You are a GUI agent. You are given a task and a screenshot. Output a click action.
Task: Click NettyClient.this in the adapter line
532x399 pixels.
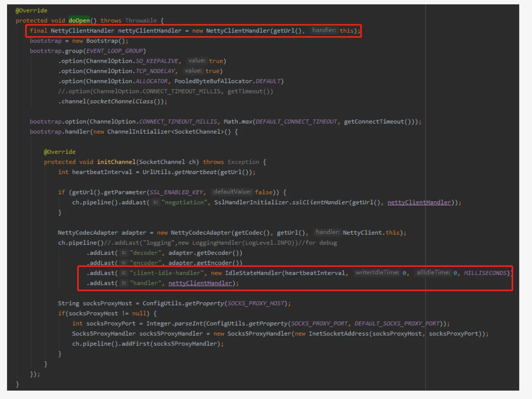click(x=371, y=233)
